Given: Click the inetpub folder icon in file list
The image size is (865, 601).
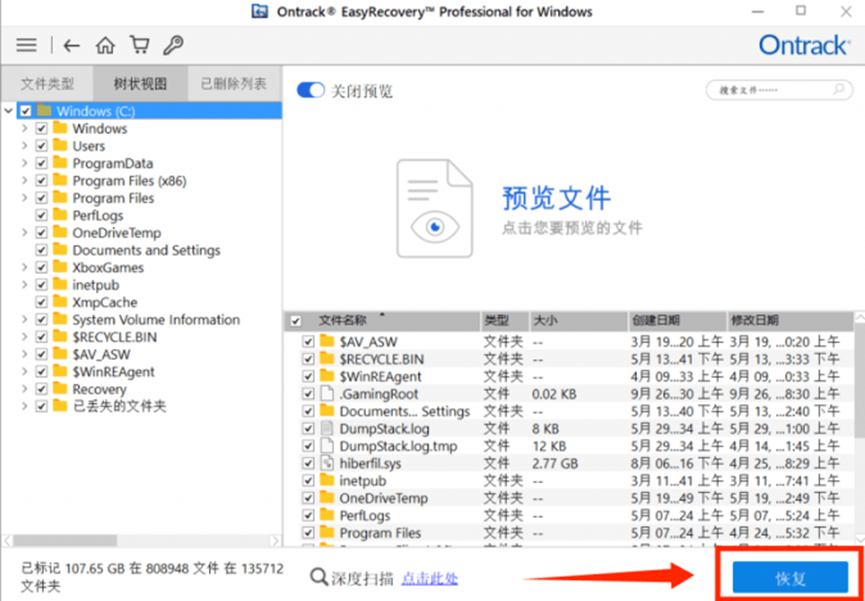Looking at the screenshot, I should 328,481.
